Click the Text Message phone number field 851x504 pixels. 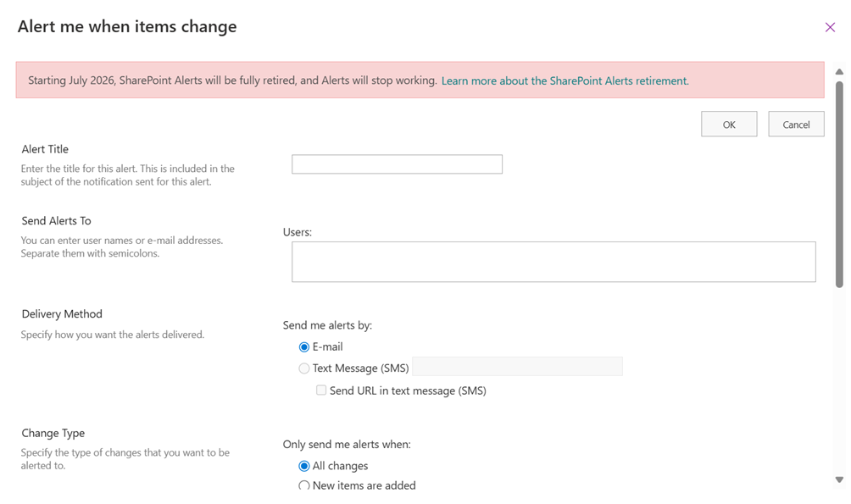[x=517, y=366]
